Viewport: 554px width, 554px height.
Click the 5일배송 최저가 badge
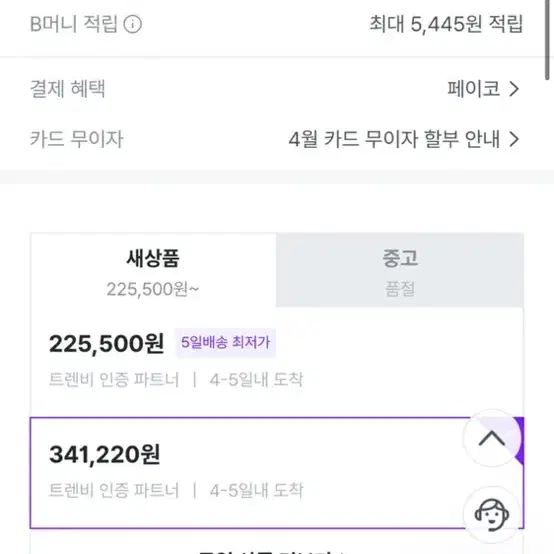tap(225, 342)
